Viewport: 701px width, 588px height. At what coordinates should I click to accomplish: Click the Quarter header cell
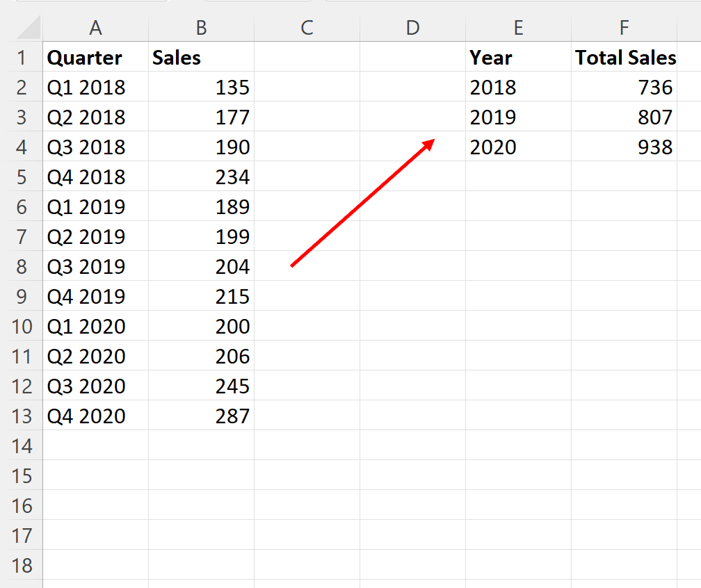(95, 58)
